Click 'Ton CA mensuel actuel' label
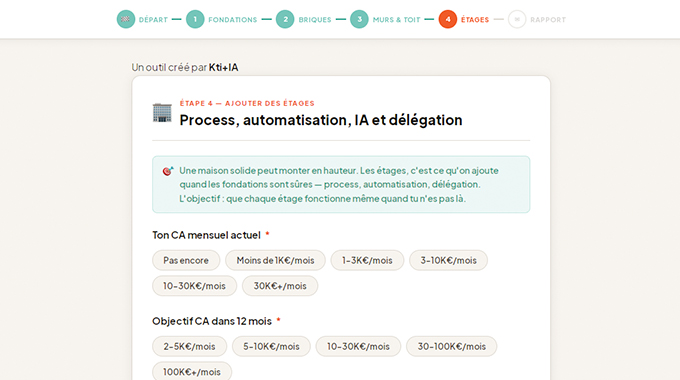 point(206,235)
